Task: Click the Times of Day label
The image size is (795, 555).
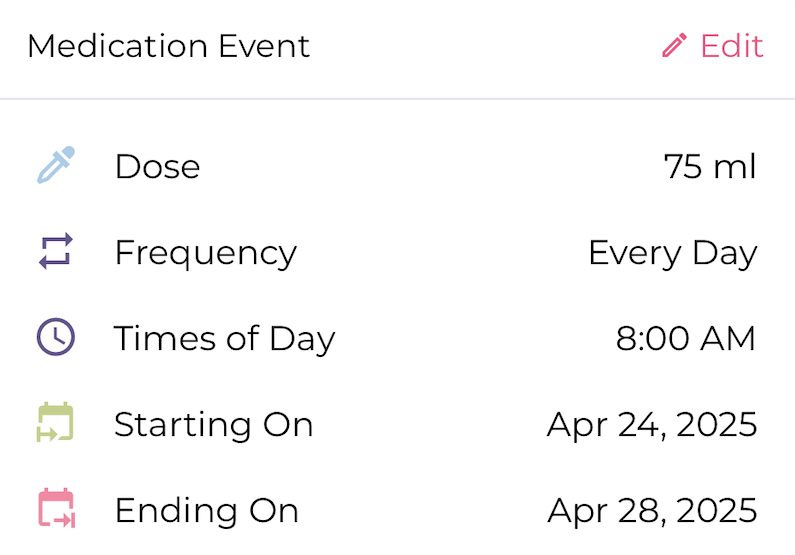Action: (x=224, y=338)
